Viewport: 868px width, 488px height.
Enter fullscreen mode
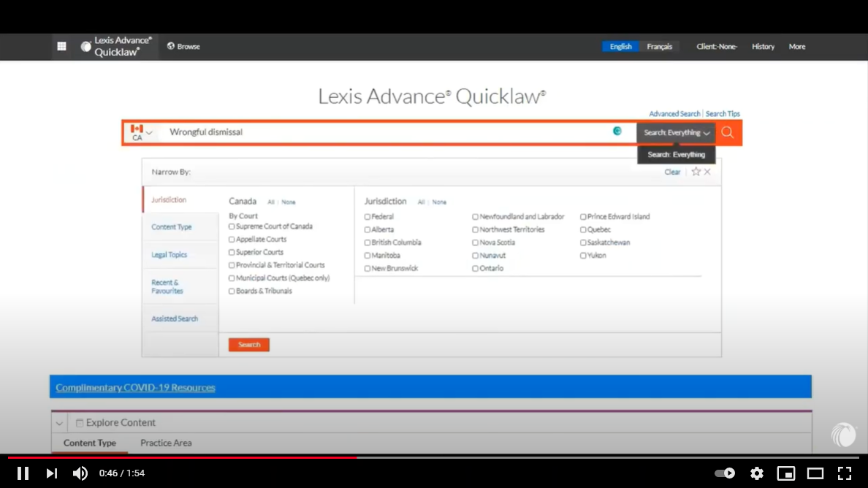(844, 473)
